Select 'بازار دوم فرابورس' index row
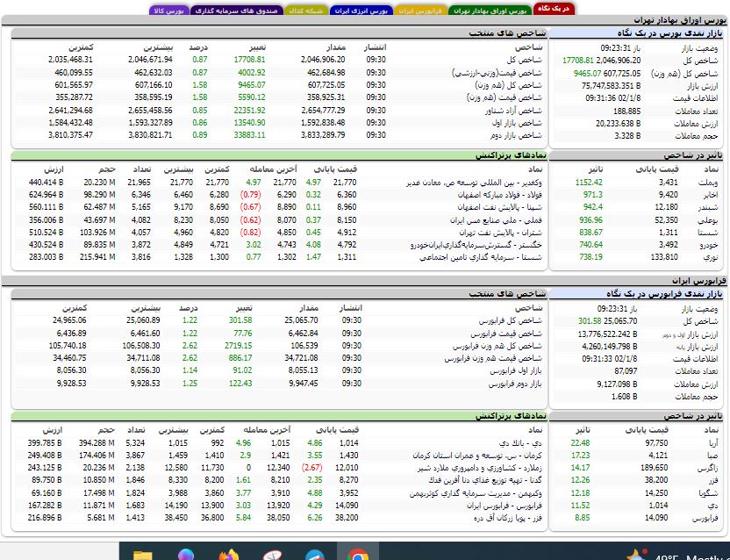 (x=516, y=384)
